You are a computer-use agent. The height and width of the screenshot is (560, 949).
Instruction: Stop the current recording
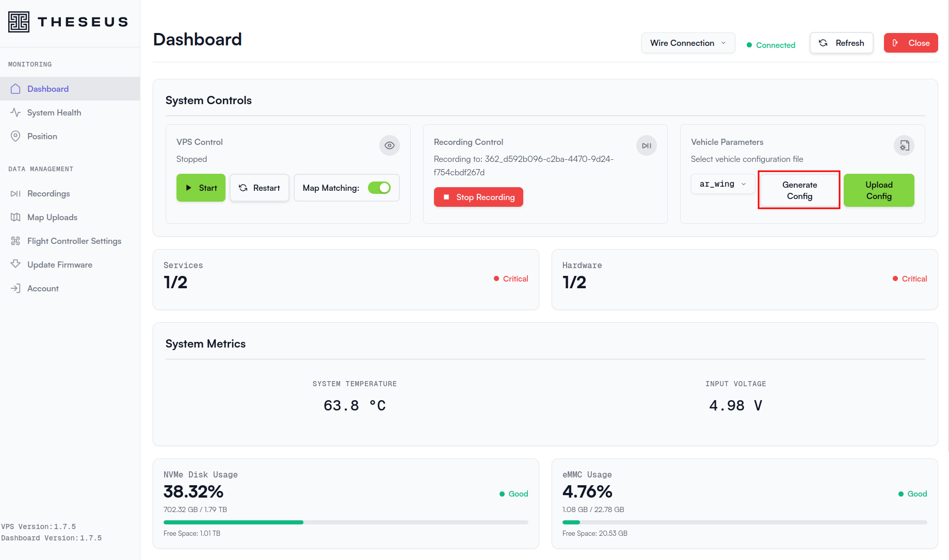click(478, 197)
